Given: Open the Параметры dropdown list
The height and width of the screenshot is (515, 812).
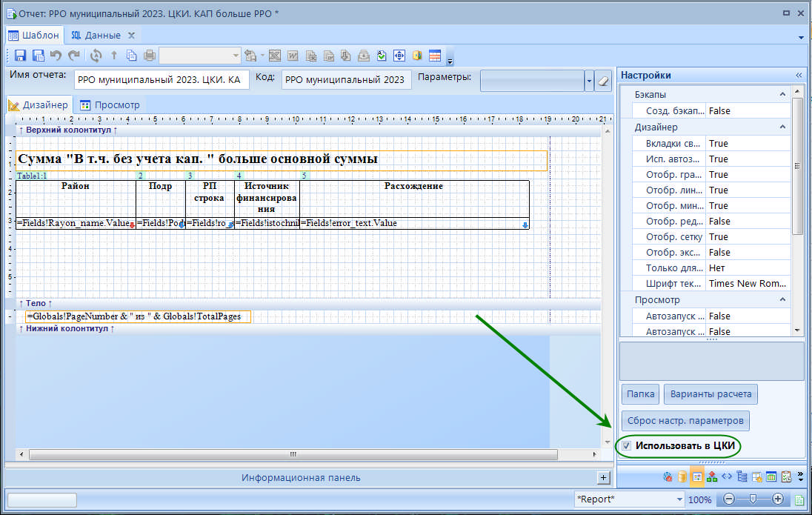Looking at the screenshot, I should point(589,81).
